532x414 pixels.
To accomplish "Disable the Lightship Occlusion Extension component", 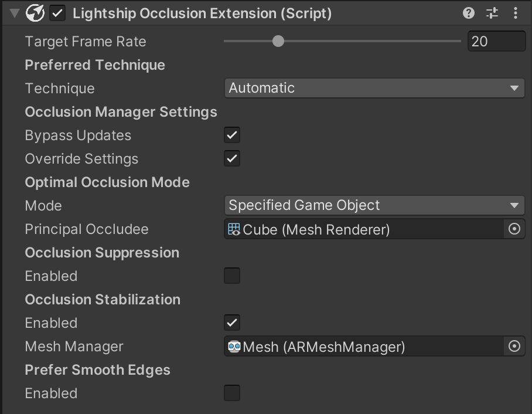I will click(57, 13).
